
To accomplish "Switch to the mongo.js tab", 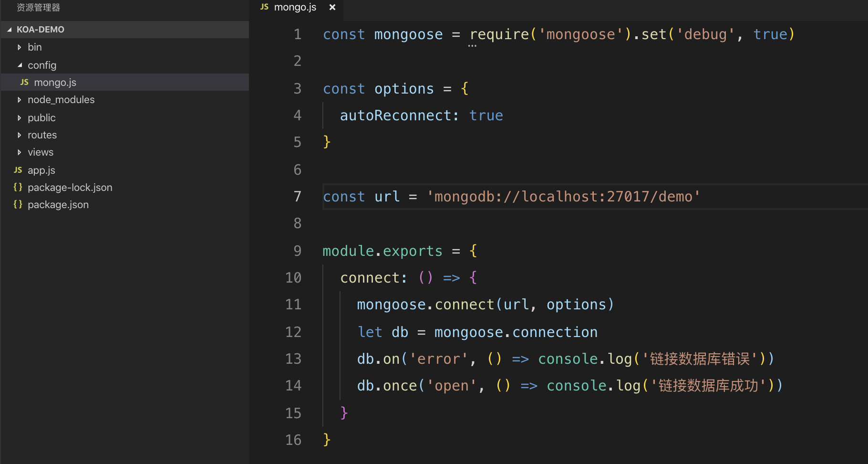I will (x=295, y=7).
